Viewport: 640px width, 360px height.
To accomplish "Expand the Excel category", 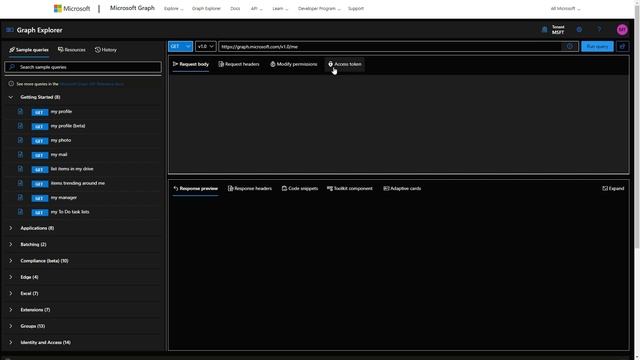I will (x=11, y=293).
